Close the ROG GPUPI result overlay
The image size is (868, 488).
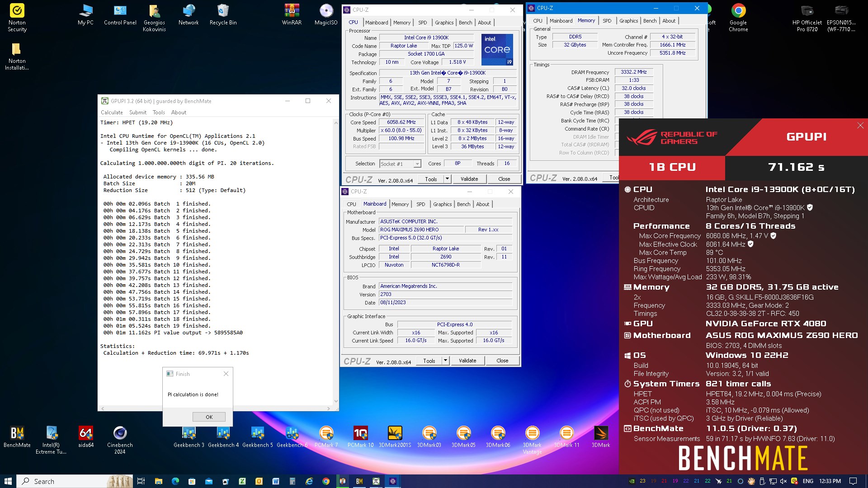pyautogui.click(x=860, y=126)
